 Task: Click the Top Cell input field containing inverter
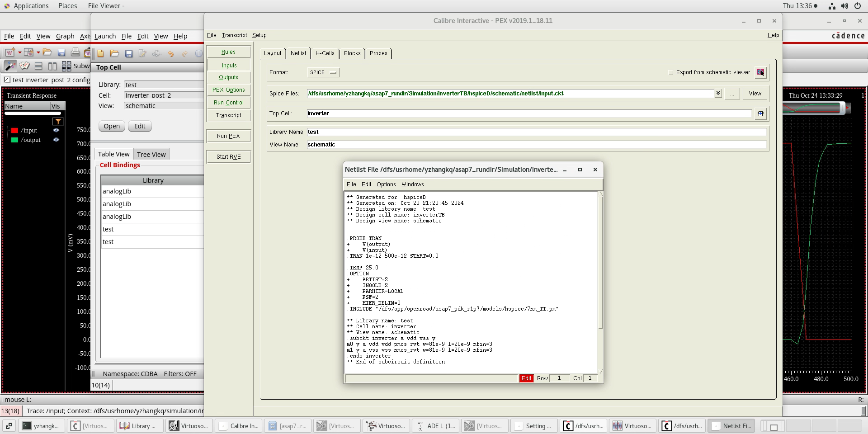click(x=529, y=113)
